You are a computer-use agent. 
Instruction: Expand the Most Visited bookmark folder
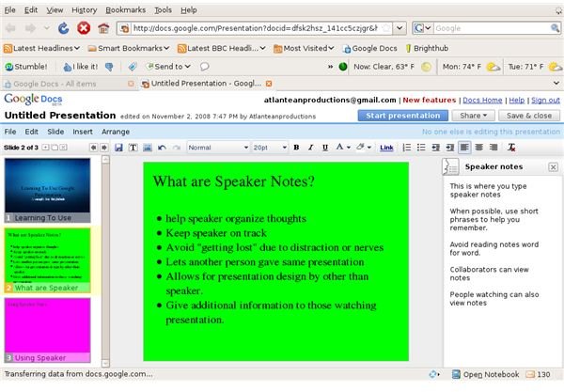pyautogui.click(x=304, y=48)
